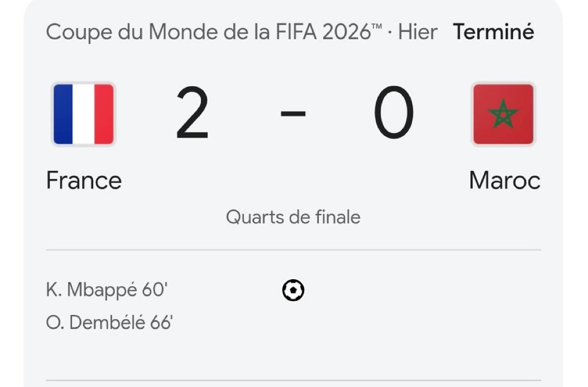Image resolution: width=588 pixels, height=387 pixels.
Task: Click the 2026 year in the header
Action: pos(347,32)
